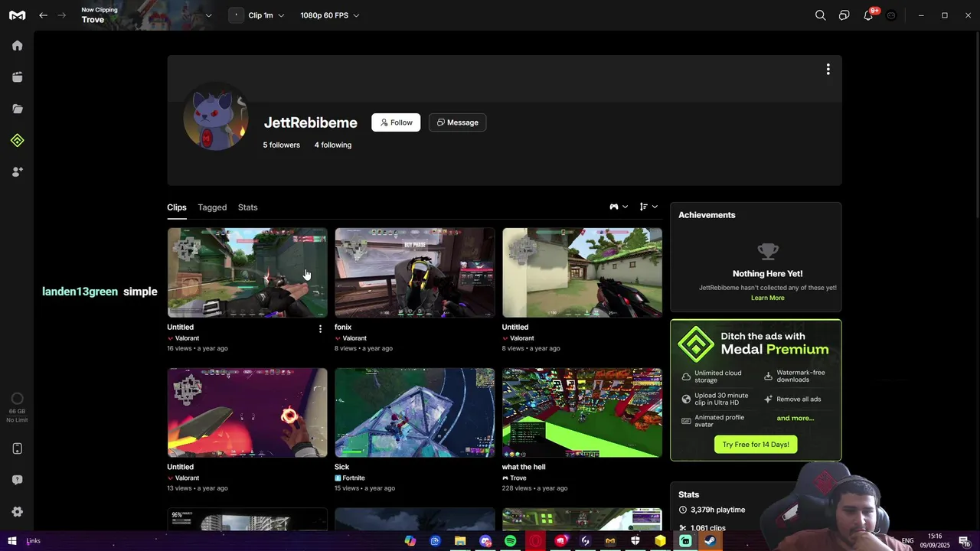980x551 pixels.
Task: Click the JettRebibeme username heading
Action: (310, 122)
